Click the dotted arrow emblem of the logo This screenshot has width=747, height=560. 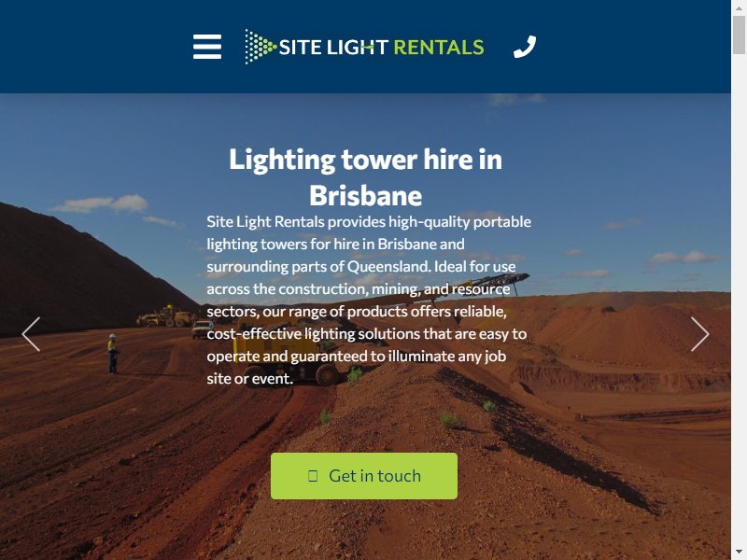[x=261, y=47]
